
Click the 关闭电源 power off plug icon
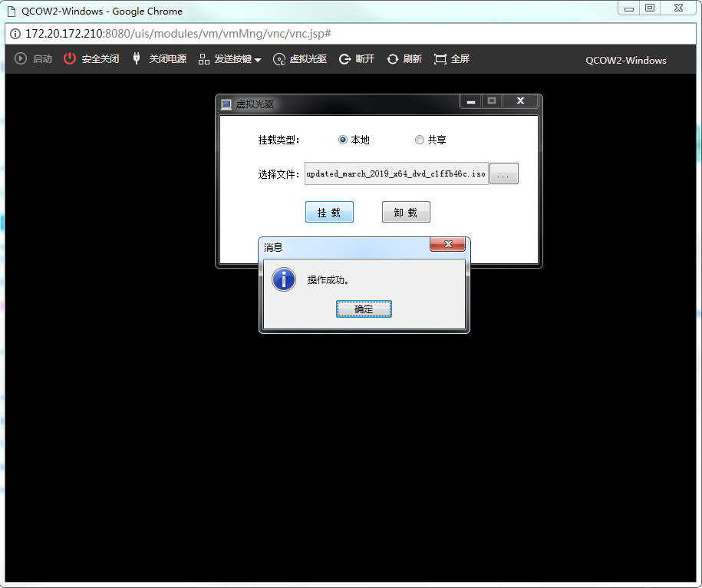[x=137, y=58]
